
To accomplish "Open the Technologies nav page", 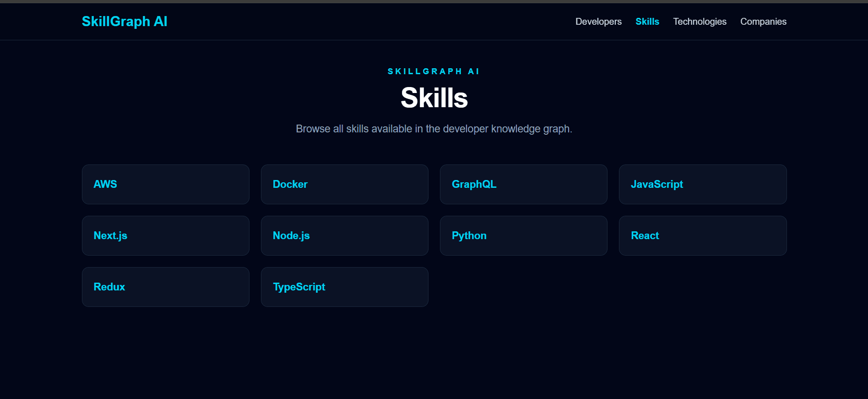I will [700, 22].
